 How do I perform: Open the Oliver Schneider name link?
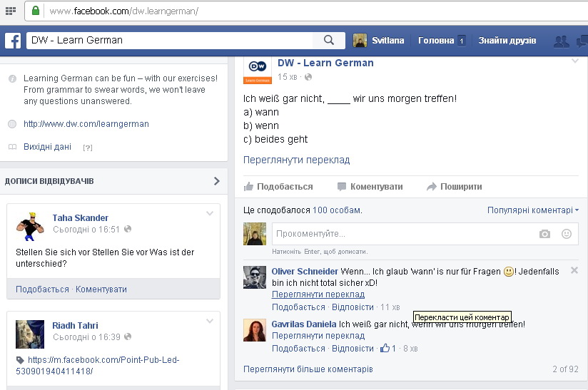pos(305,272)
